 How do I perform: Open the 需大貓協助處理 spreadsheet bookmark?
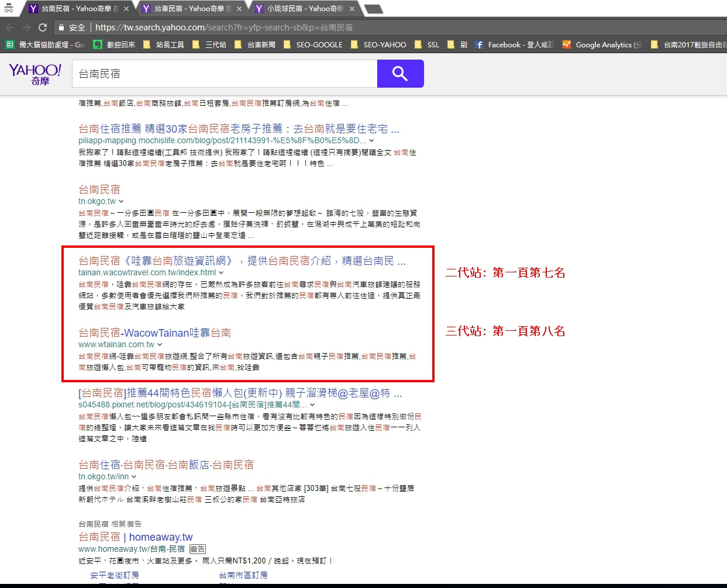click(x=45, y=44)
